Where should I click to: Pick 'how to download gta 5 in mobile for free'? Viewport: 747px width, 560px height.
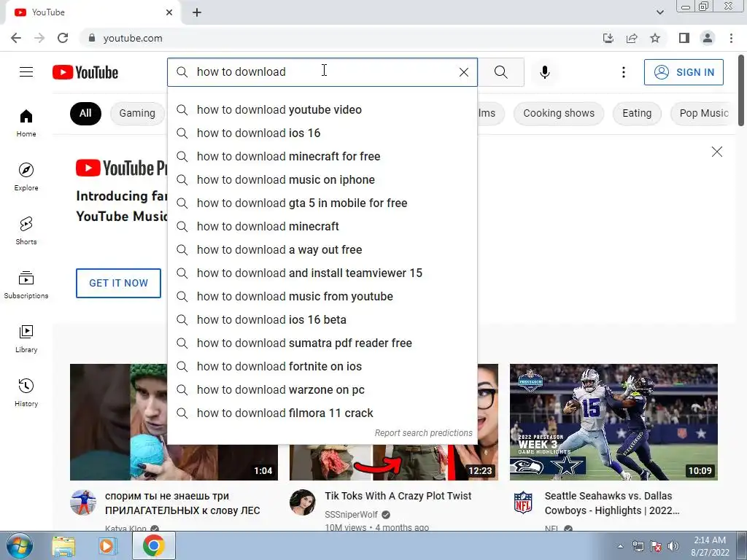(322, 203)
